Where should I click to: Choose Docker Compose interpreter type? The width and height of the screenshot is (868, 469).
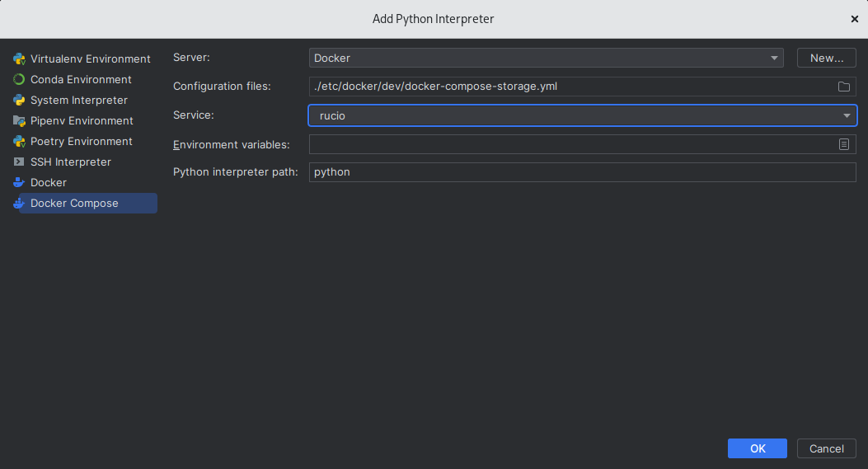[x=85, y=204]
